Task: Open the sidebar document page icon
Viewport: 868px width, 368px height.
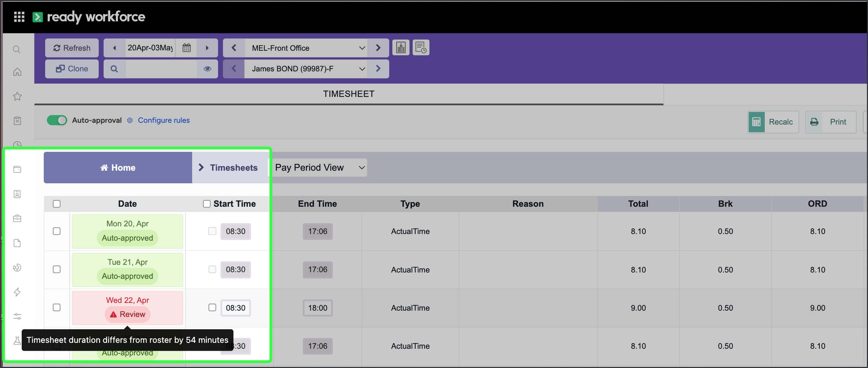Action: [17, 243]
